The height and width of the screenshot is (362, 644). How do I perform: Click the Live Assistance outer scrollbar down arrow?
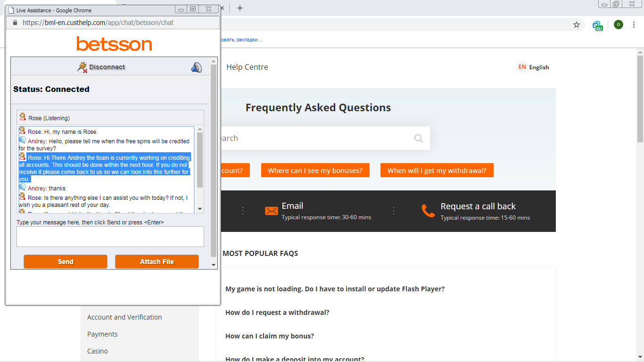[x=214, y=265]
